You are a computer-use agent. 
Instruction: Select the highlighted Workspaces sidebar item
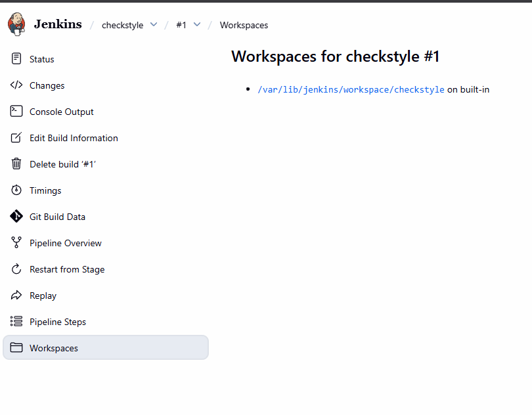[106, 347]
